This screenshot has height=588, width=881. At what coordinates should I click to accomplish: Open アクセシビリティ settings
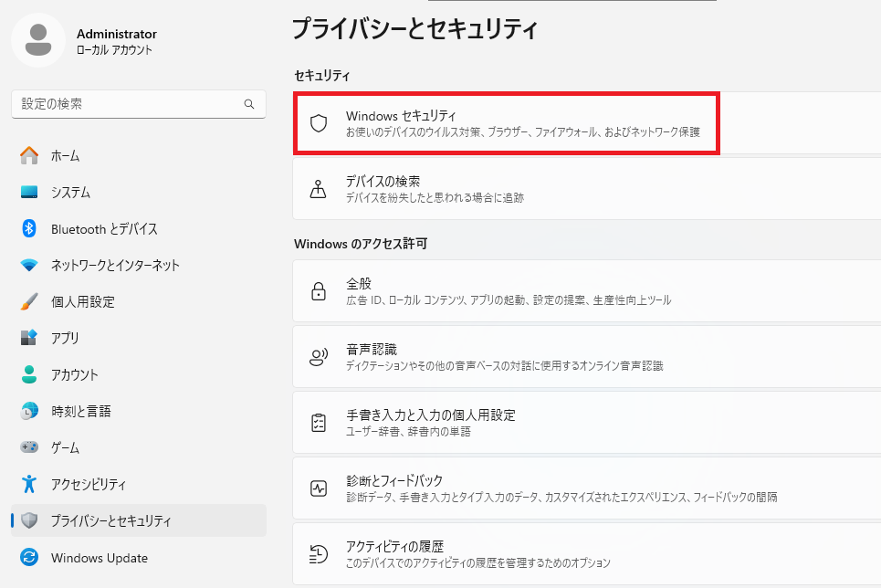89,485
